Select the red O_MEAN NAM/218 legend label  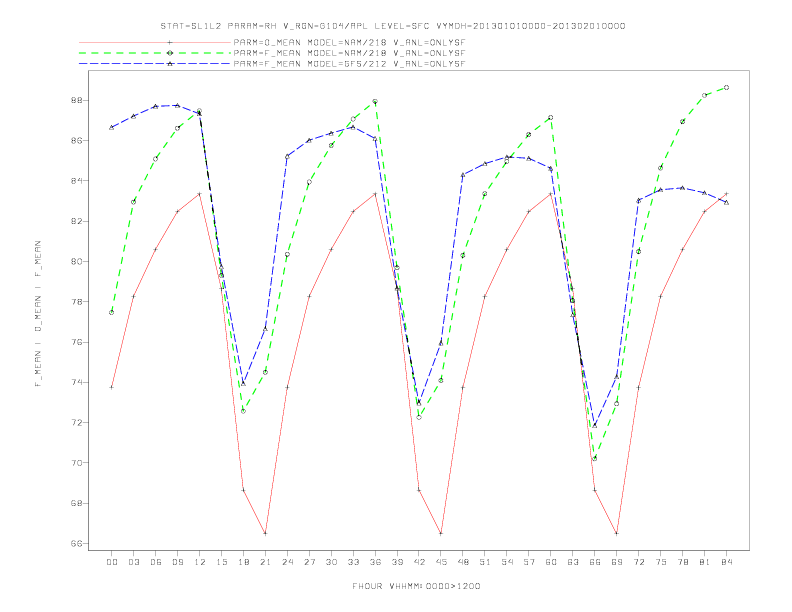pyautogui.click(x=349, y=42)
